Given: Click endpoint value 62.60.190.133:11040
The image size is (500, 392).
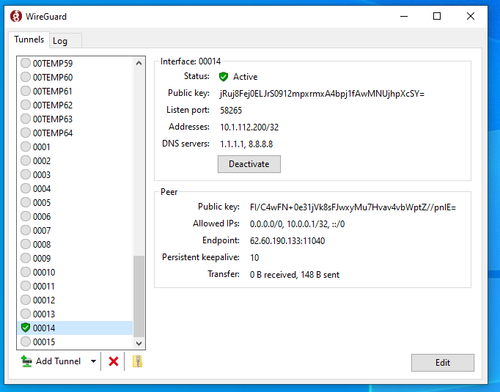Looking at the screenshot, I should 287,241.
